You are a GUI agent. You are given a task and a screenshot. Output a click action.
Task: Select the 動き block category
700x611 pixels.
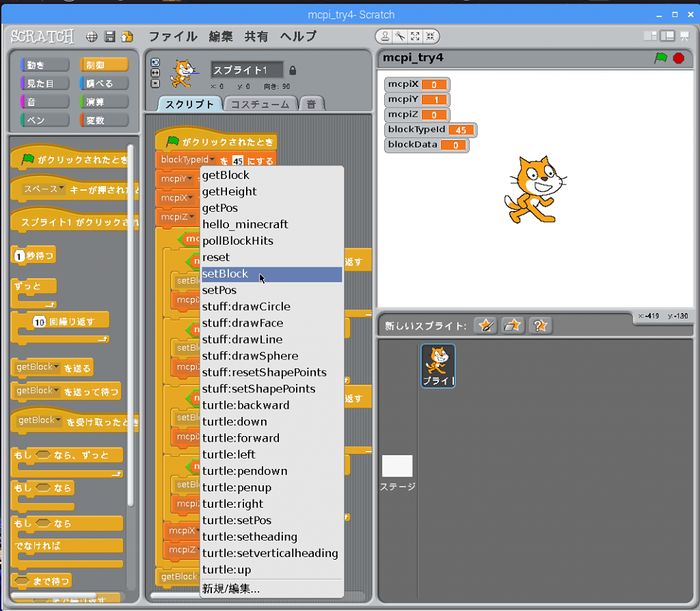[x=45, y=65]
